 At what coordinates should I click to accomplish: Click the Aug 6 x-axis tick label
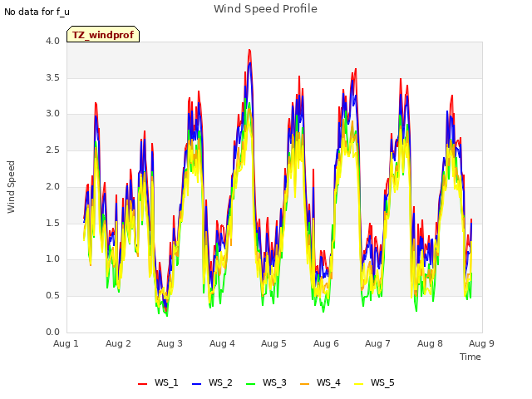[326, 343]
